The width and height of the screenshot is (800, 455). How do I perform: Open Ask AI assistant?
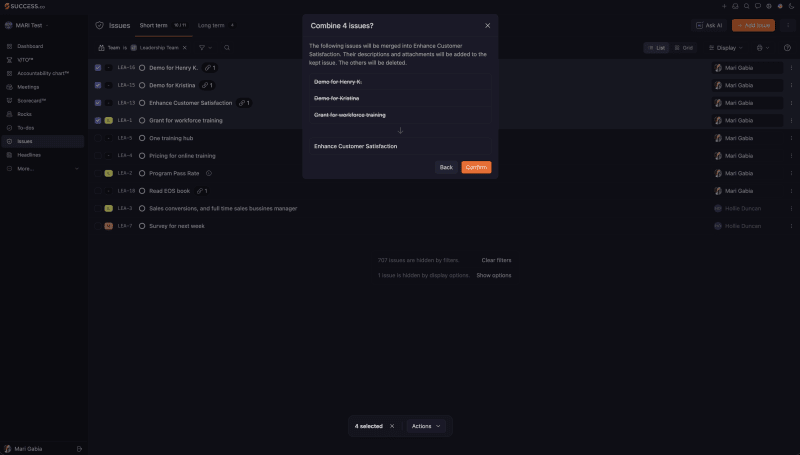[x=709, y=26]
